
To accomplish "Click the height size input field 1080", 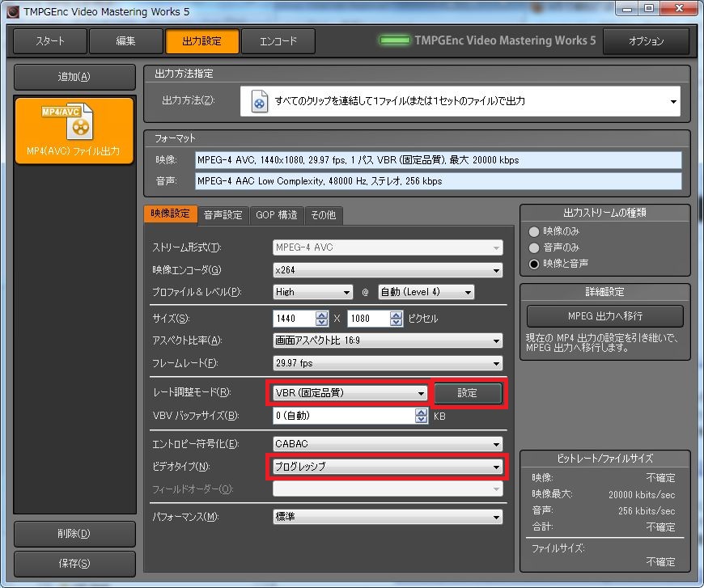I will (369, 319).
